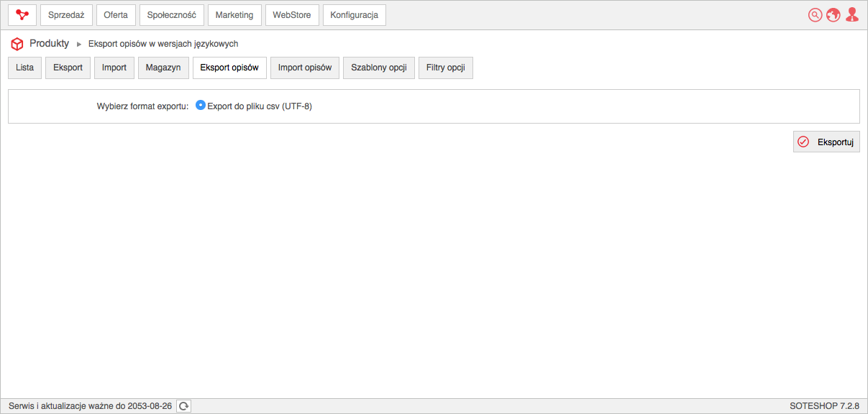Go to the Magazyn tab
This screenshot has height=414, width=868.
pos(163,68)
